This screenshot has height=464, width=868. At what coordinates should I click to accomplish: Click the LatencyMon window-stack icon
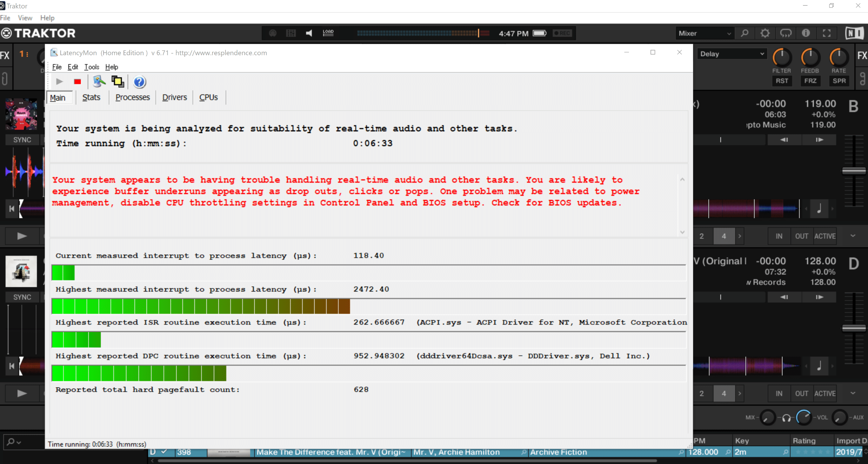coord(118,82)
